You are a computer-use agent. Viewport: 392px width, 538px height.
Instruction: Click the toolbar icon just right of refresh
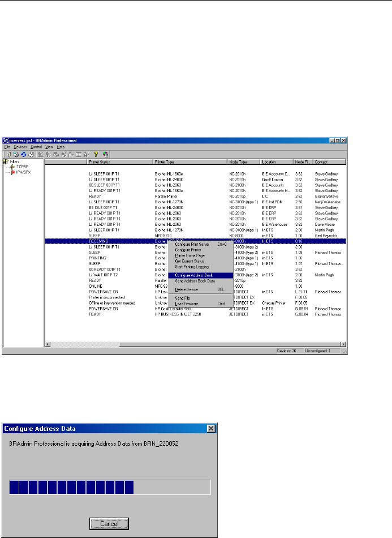tap(31, 155)
